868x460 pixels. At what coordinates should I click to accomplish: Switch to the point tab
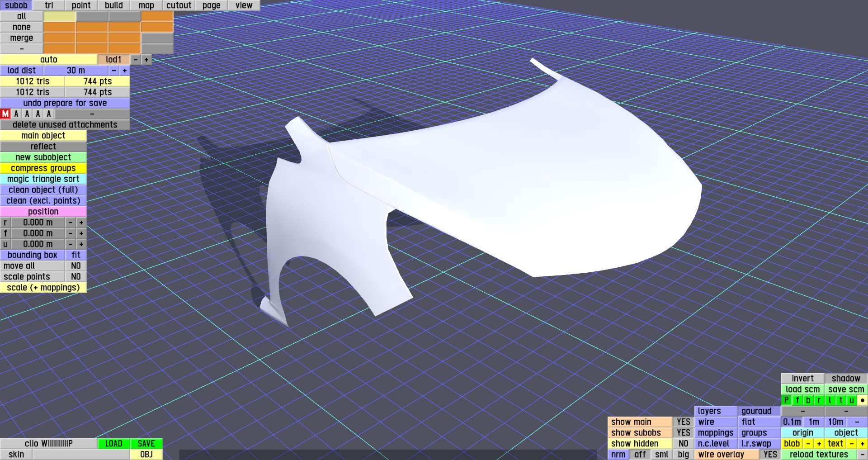[81, 5]
